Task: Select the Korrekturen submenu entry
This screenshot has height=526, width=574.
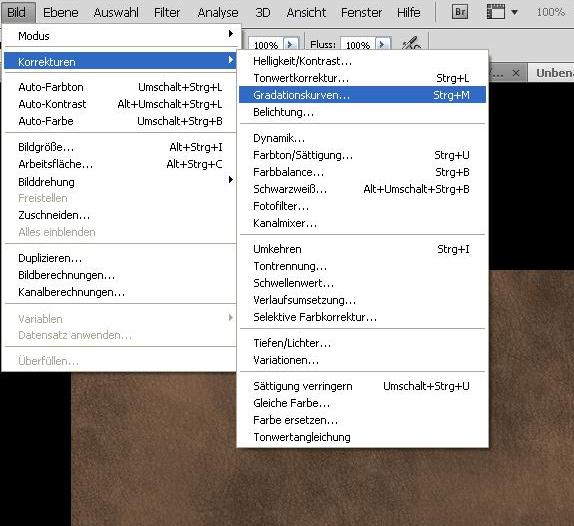Action: click(120, 61)
